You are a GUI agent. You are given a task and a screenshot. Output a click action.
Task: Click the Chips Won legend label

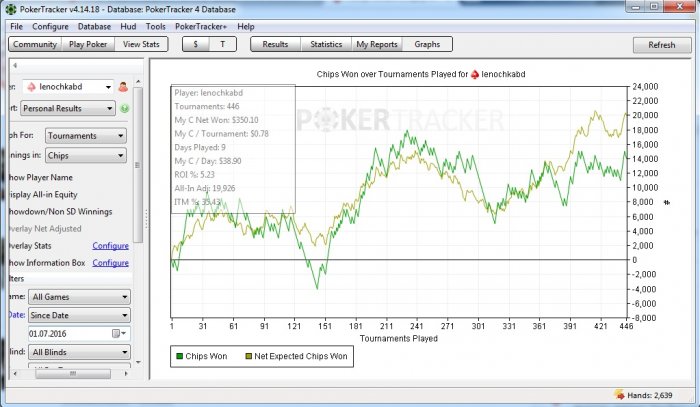coord(206,356)
